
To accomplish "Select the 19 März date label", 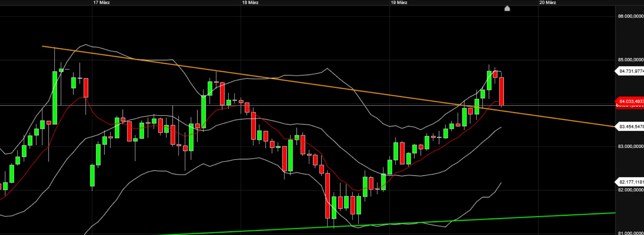I will coord(399,3).
